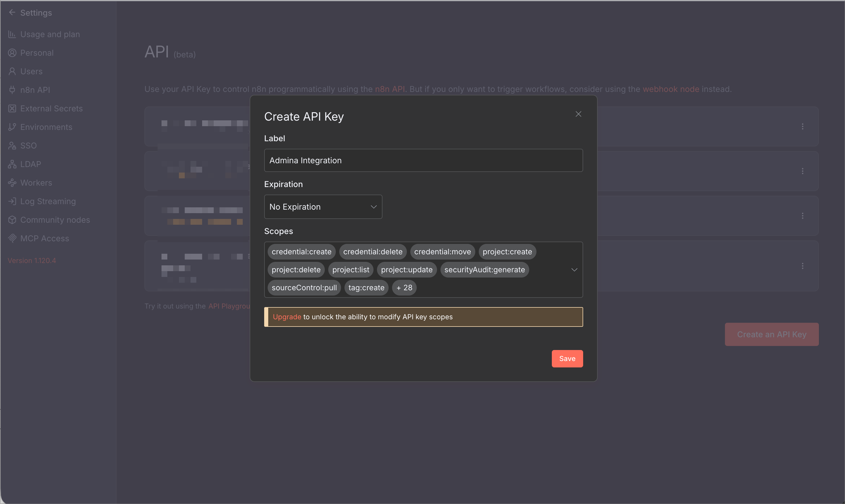Click the Usage and plan chart icon
The height and width of the screenshot is (504, 845).
12,34
